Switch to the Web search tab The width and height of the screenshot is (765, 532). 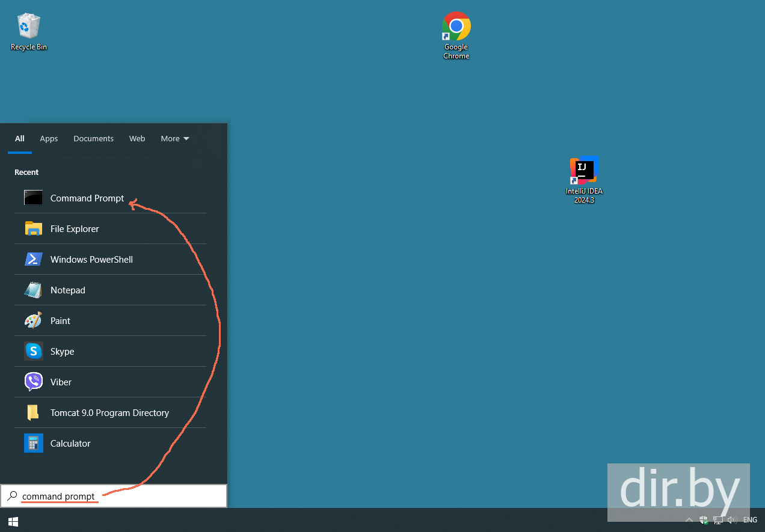click(x=137, y=138)
